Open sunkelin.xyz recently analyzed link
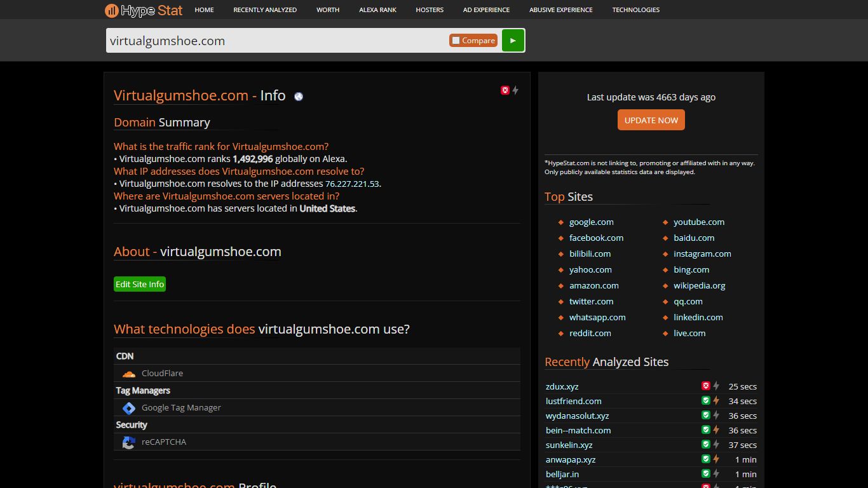This screenshot has width=868, height=488. pos(569,445)
